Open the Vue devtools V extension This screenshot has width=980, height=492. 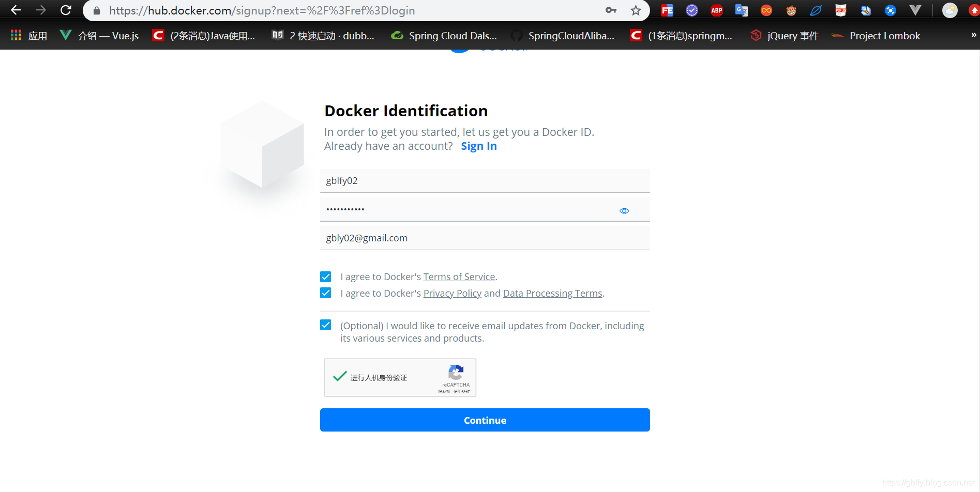click(x=915, y=10)
